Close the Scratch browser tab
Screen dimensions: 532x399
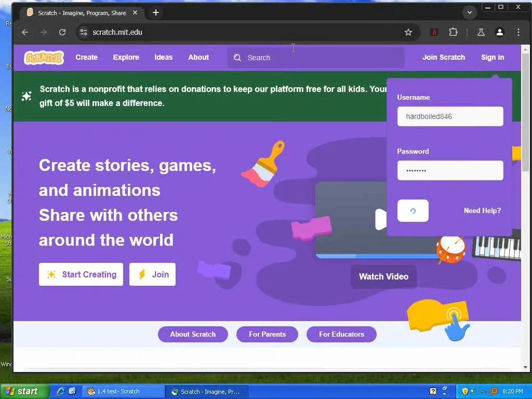tap(135, 12)
